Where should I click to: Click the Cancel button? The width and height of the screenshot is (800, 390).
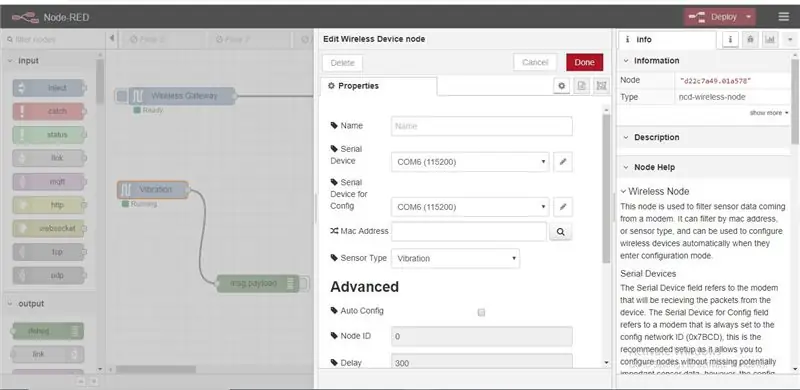click(x=535, y=62)
